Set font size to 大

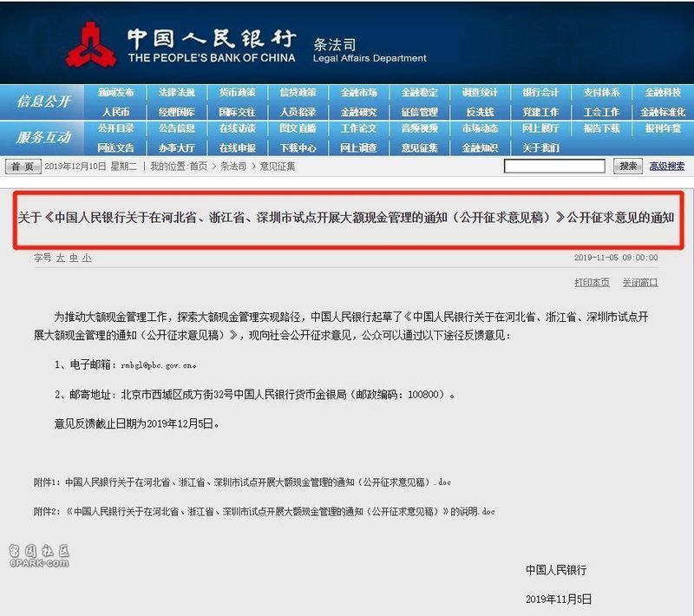click(60, 258)
